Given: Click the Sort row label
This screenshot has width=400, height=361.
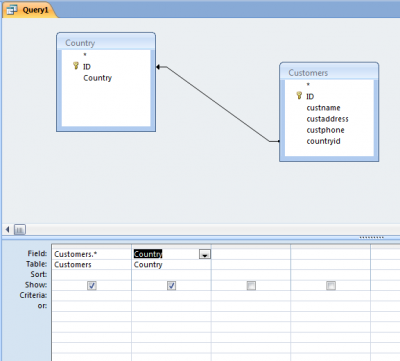Looking at the screenshot, I should (39, 274).
